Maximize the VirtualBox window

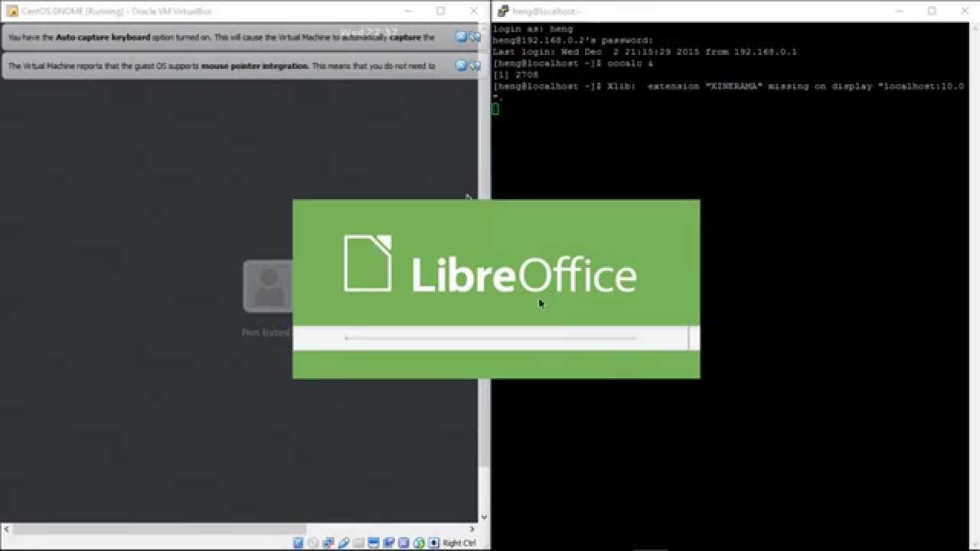click(x=440, y=11)
